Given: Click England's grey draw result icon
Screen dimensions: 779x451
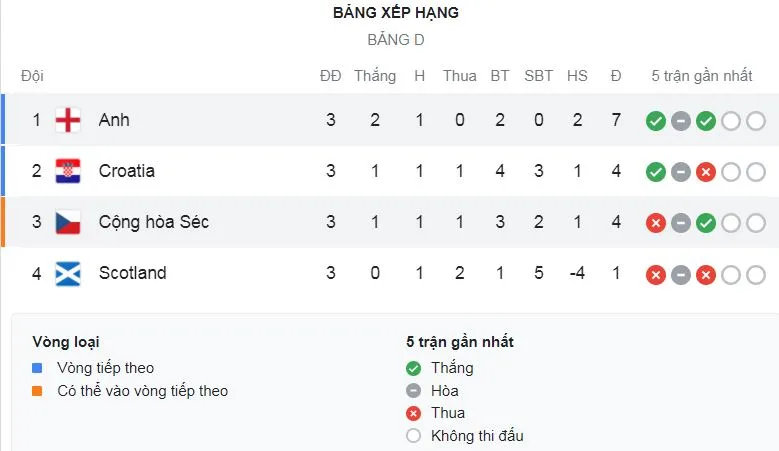Looking at the screenshot, I should (x=681, y=121).
